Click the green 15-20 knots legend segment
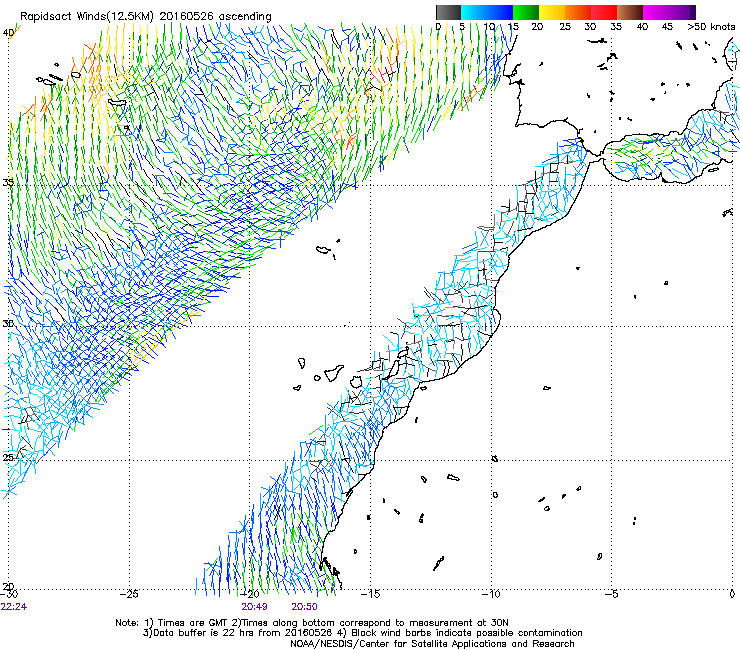The width and height of the screenshot is (740, 650). pos(526,12)
